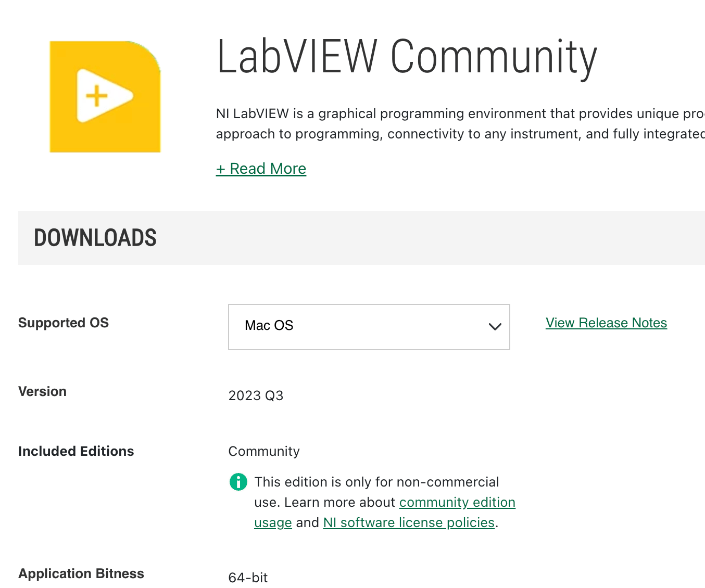Click the NI LabVIEW description paragraph

tap(460, 124)
